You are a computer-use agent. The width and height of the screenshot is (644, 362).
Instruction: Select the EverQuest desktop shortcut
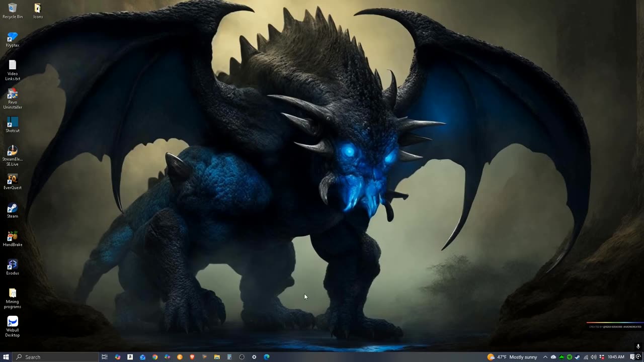click(x=13, y=182)
